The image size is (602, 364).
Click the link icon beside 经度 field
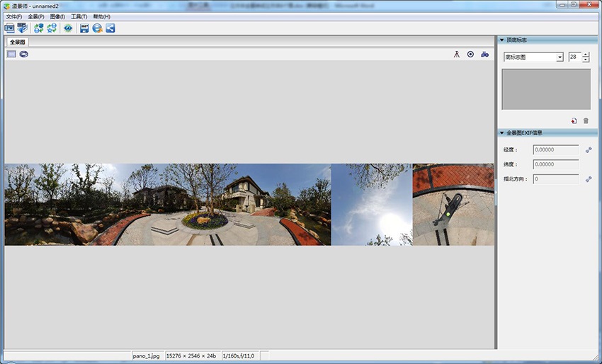coord(588,149)
